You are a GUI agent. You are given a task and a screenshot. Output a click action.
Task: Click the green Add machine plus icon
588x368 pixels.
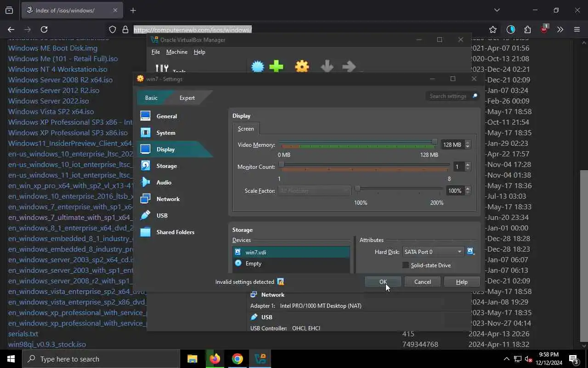pos(276,67)
